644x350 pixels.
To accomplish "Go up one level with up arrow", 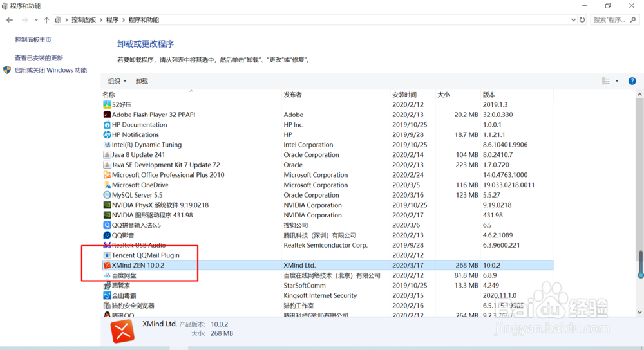I will pos(46,20).
